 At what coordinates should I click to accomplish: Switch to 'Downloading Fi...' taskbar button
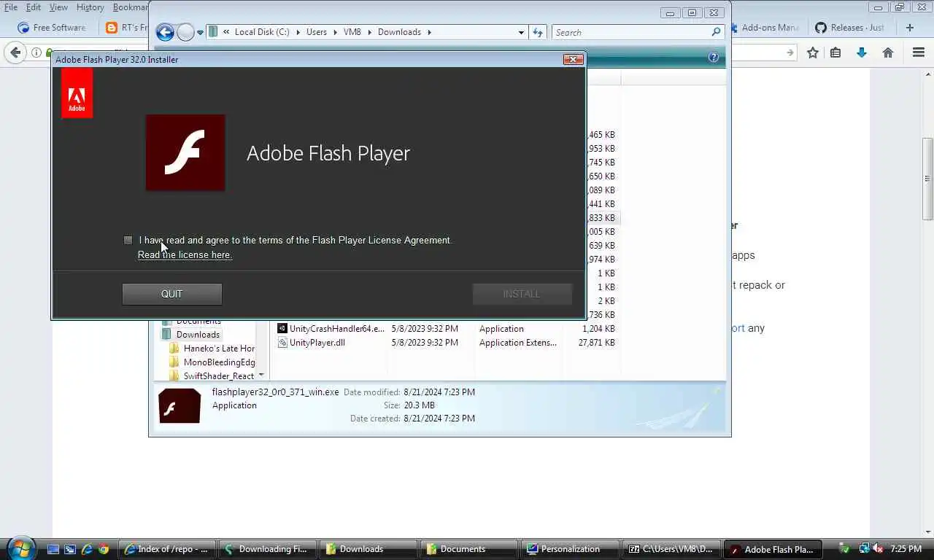[x=269, y=549]
